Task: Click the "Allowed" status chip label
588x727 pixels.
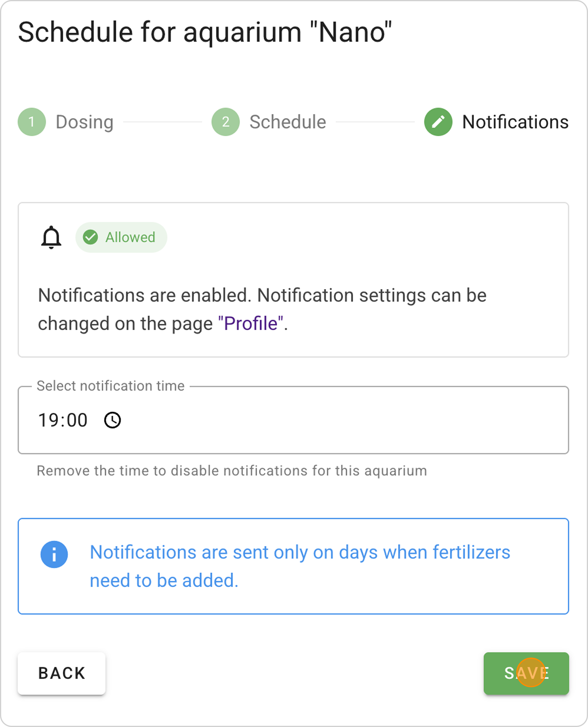Action: point(131,237)
